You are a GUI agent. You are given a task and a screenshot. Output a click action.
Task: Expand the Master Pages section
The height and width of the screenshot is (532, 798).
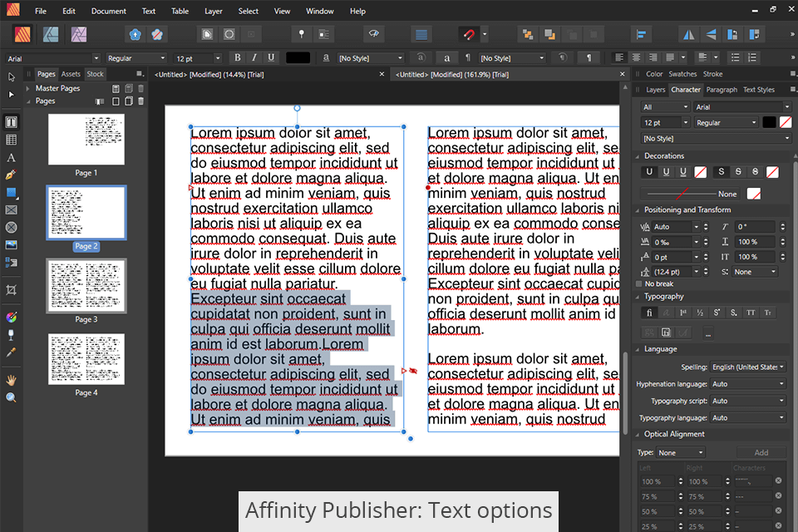point(28,88)
